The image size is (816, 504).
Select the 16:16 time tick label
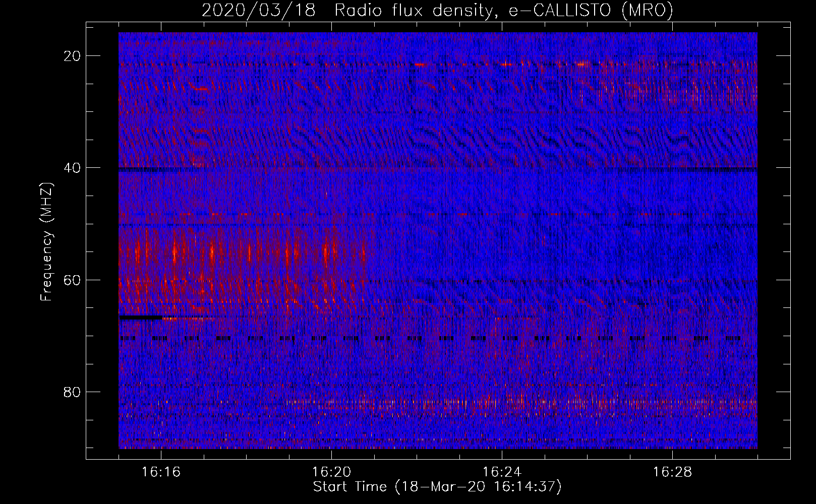[x=161, y=472]
